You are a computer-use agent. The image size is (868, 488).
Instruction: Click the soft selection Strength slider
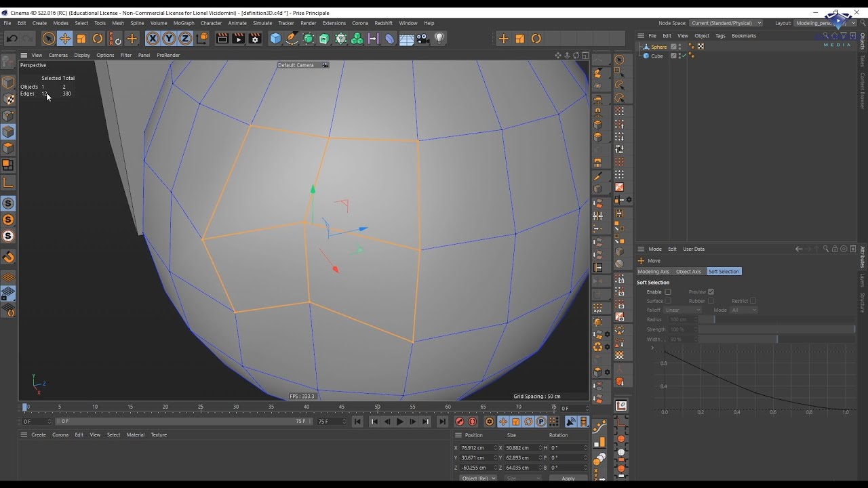coord(777,329)
